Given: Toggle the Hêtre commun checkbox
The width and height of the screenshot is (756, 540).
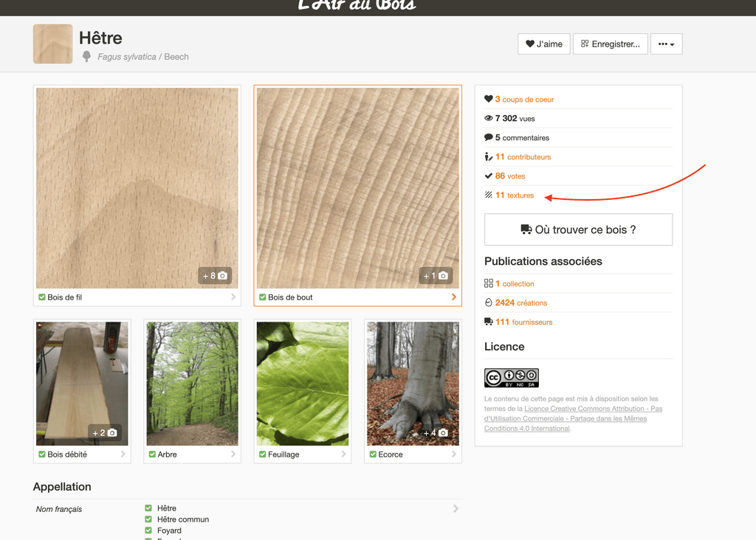Looking at the screenshot, I should point(148,519).
